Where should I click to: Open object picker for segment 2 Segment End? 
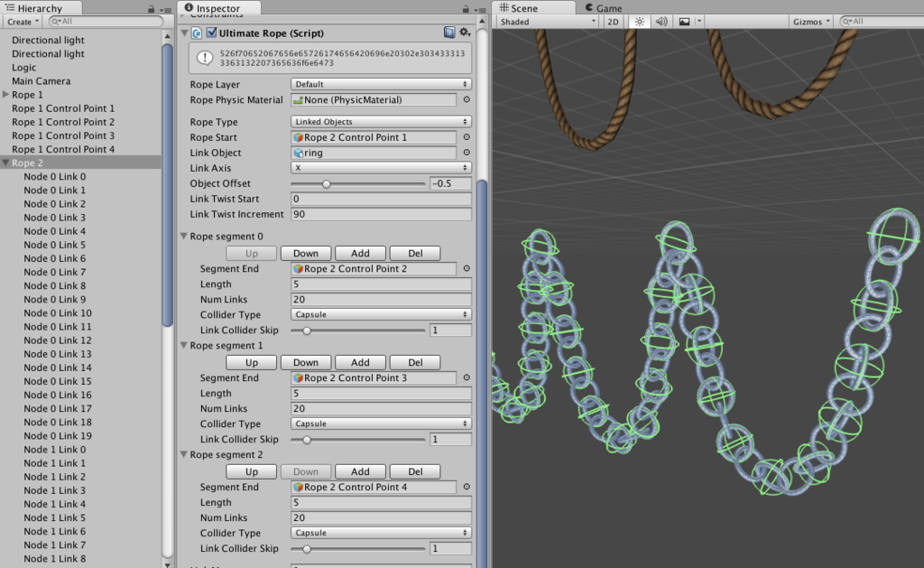click(x=467, y=487)
